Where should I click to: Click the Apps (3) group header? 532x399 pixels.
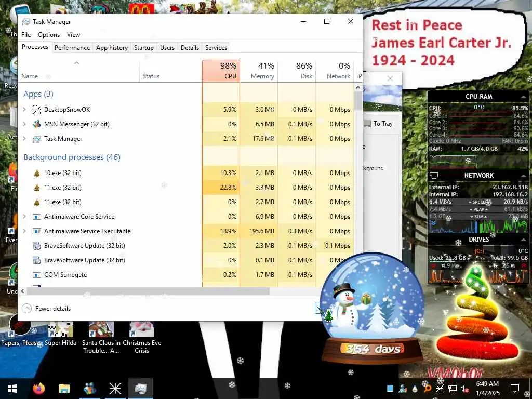(38, 94)
